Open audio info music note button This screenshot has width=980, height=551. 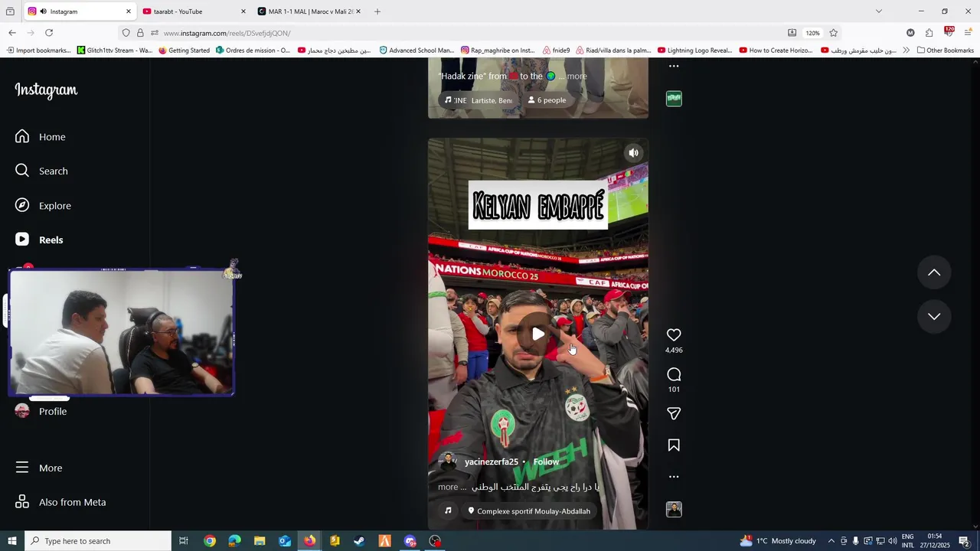click(448, 510)
